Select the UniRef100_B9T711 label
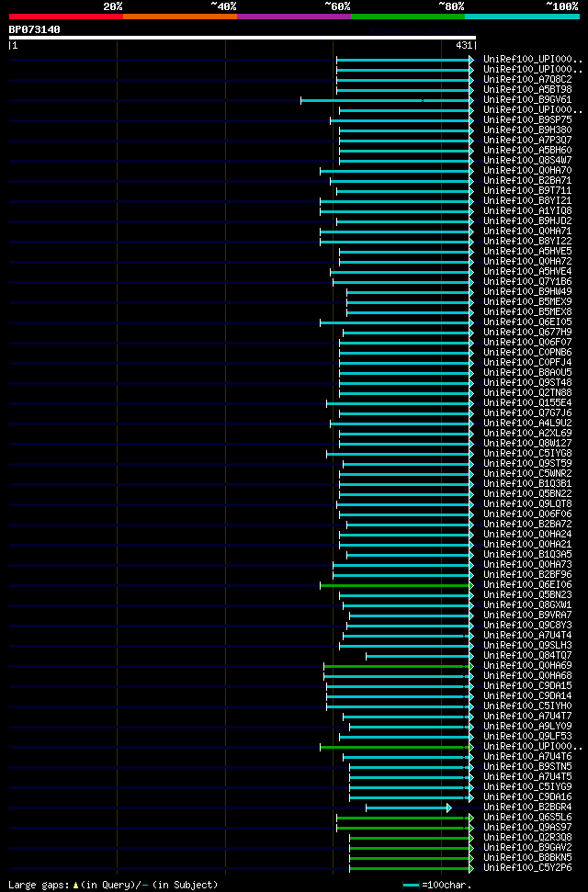The image size is (588, 892). 527,191
